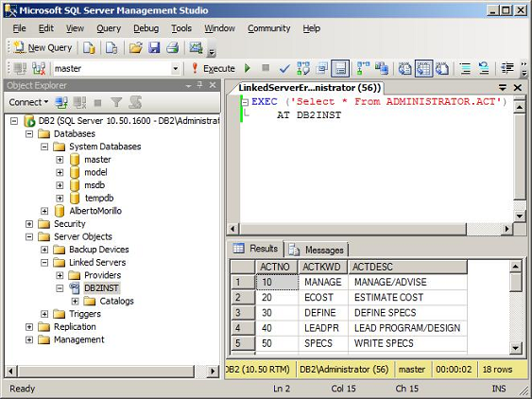The width and height of the screenshot is (532, 399).
Task: Open the Tools menu
Action: coord(181,28)
